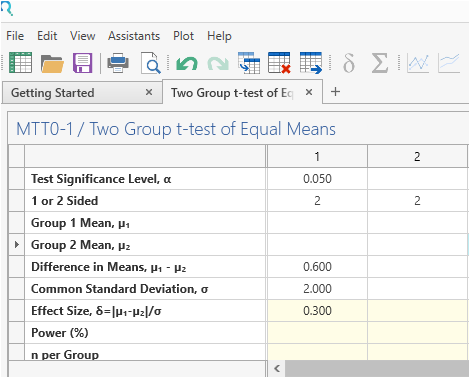The height and width of the screenshot is (378, 470).
Task: Click the new table spreadsheet icon
Action: (x=20, y=63)
